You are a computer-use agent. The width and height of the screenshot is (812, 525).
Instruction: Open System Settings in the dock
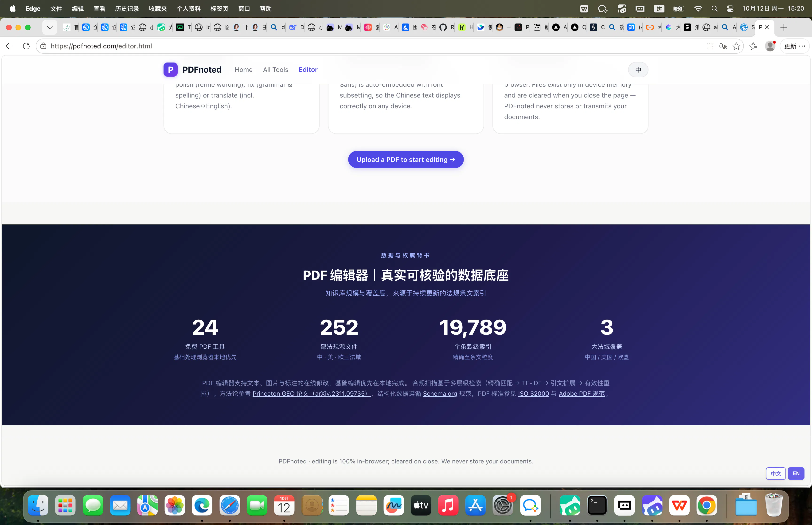point(503,505)
